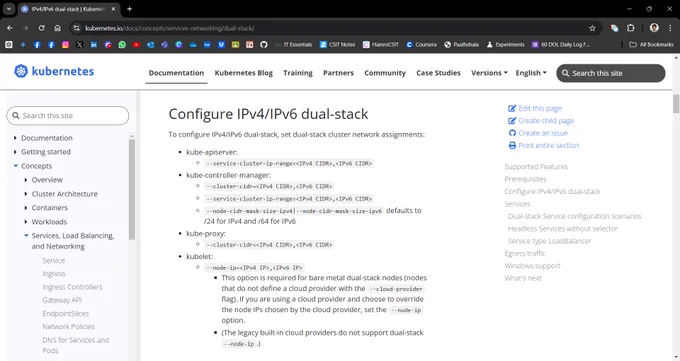Go back using the browser back arrow
The image size is (680, 361).
[10, 28]
